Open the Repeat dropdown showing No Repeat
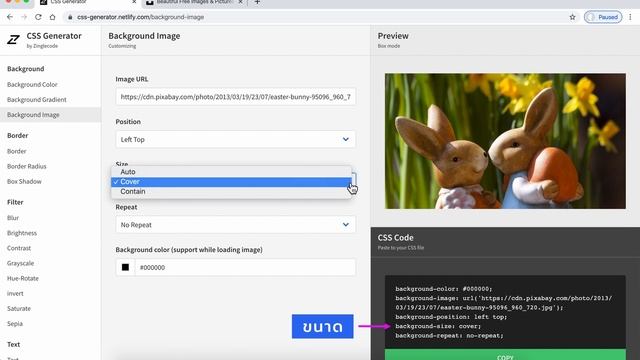This screenshot has height=360, width=640. pos(236,224)
